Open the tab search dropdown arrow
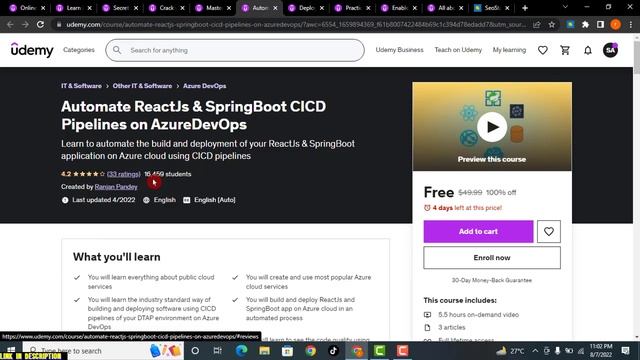This screenshot has height=360, width=640. pyautogui.click(x=565, y=7)
